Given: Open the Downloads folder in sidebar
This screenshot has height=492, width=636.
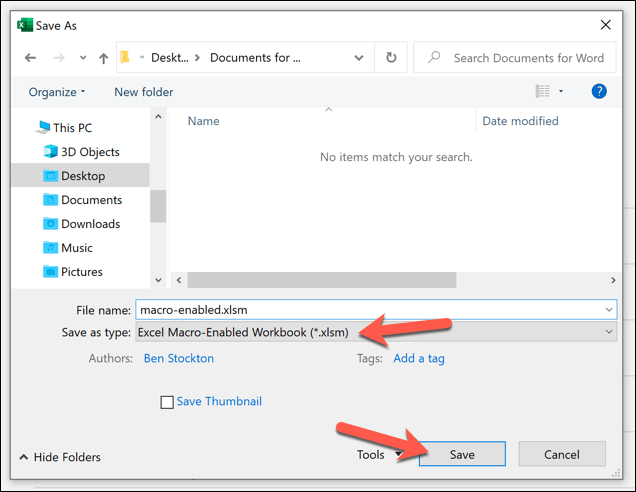Looking at the screenshot, I should click(82, 224).
